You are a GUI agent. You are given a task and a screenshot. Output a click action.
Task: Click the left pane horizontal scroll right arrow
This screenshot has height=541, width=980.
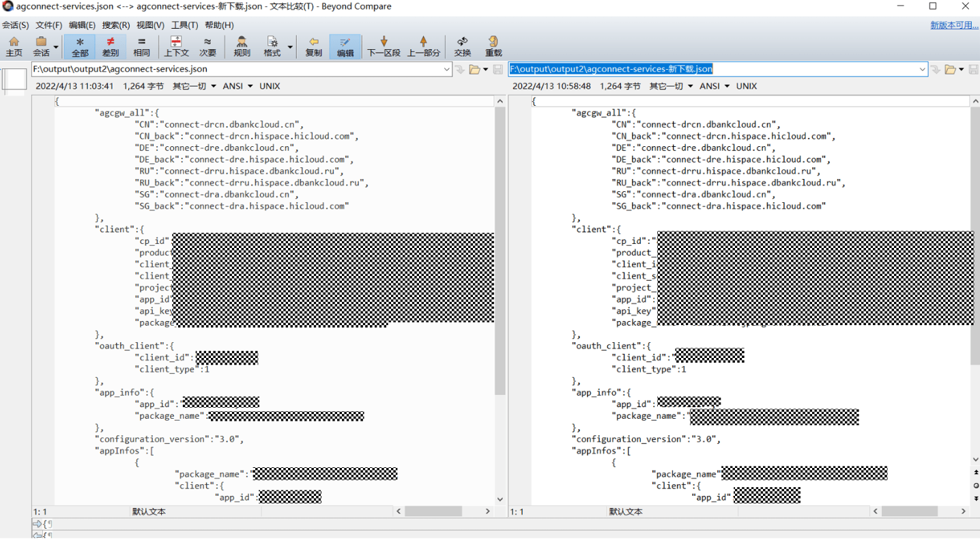(488, 511)
